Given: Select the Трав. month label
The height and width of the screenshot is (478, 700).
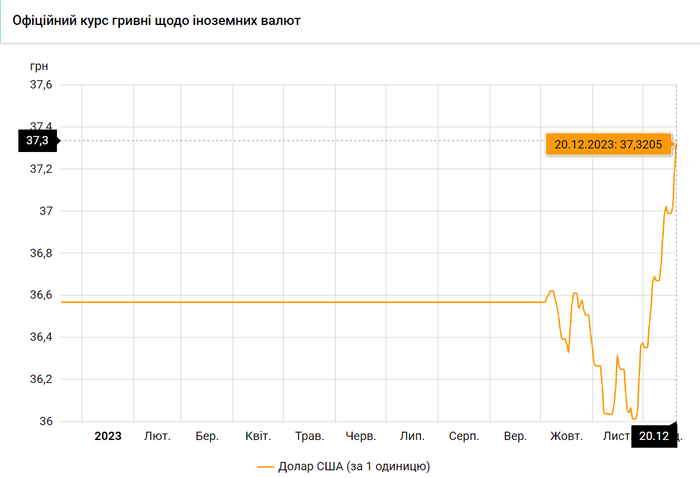Looking at the screenshot, I should tap(310, 436).
